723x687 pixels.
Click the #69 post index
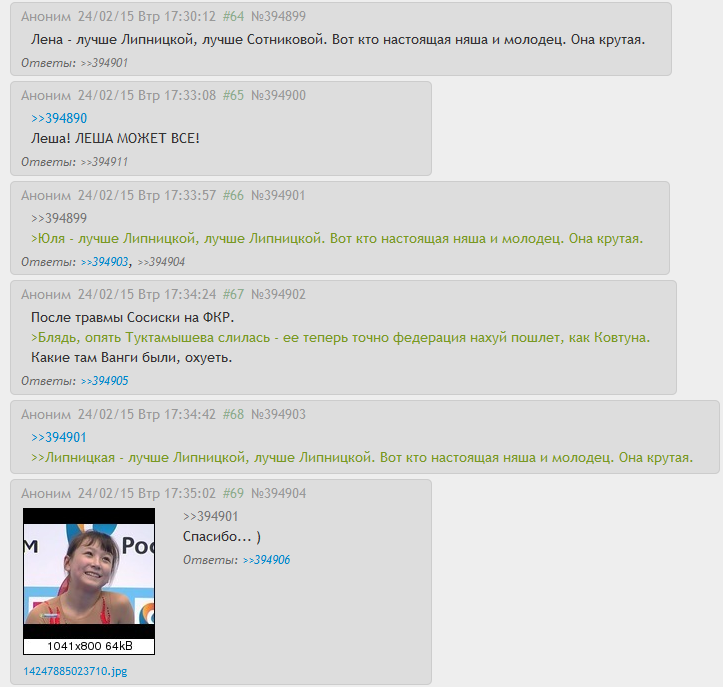pyautogui.click(x=233, y=493)
